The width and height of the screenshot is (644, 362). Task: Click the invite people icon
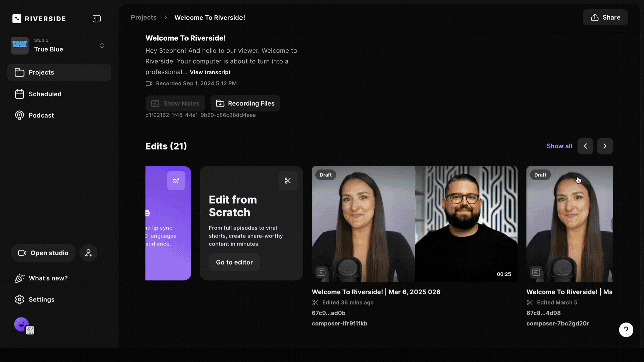pos(89,253)
